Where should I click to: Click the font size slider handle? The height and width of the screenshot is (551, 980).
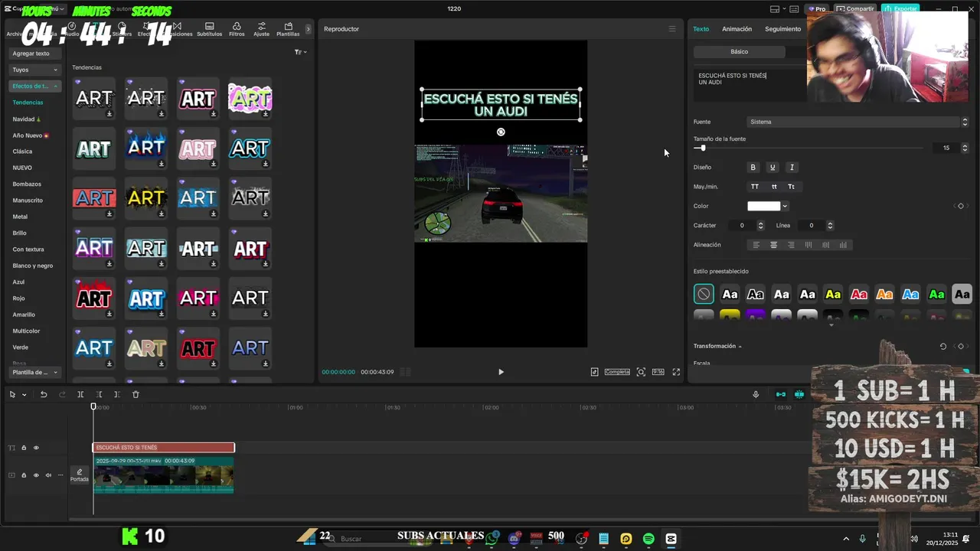click(x=703, y=148)
